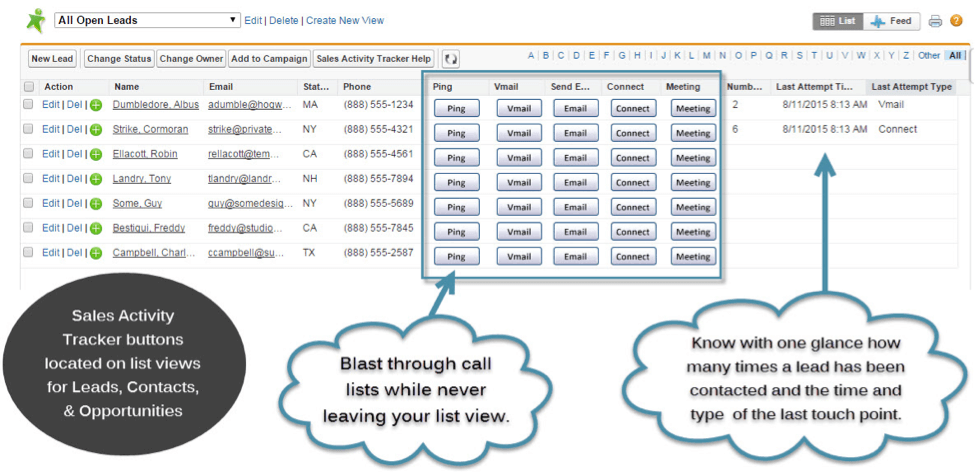The width and height of the screenshot is (975, 473).
Task: Select the checkbox for Ellacott, Robin row
Action: (28, 154)
